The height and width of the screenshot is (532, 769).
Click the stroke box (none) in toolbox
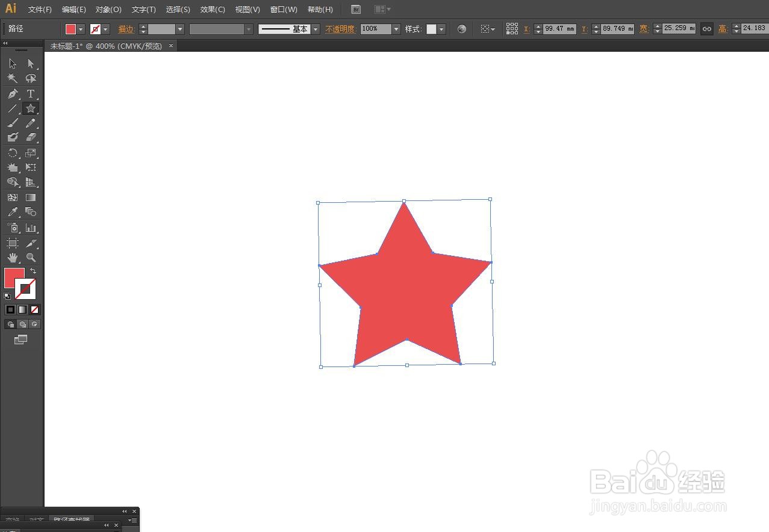click(26, 289)
